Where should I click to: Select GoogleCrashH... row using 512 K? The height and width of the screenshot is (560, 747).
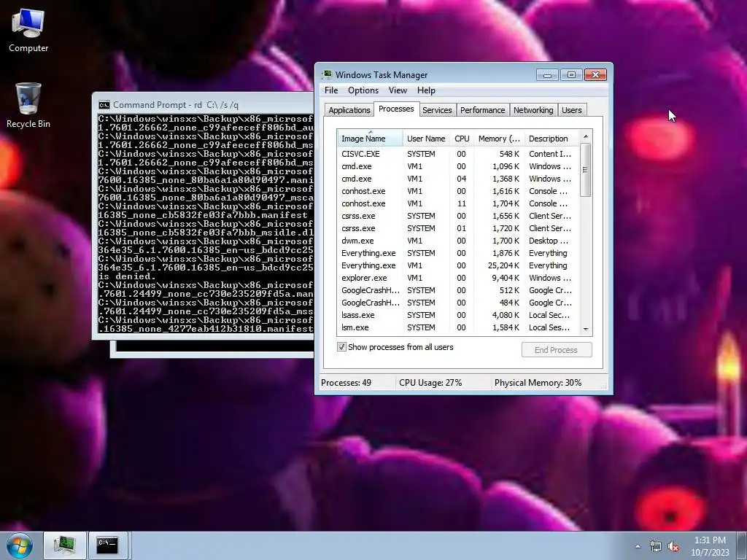click(458, 290)
